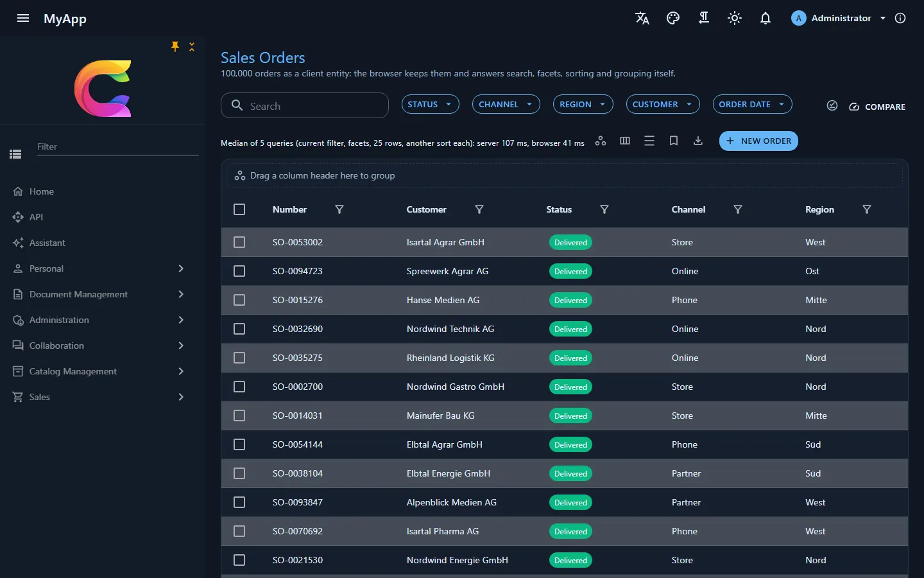Click the checkmark circle icon beside Compare
924x578 pixels.
(x=832, y=105)
